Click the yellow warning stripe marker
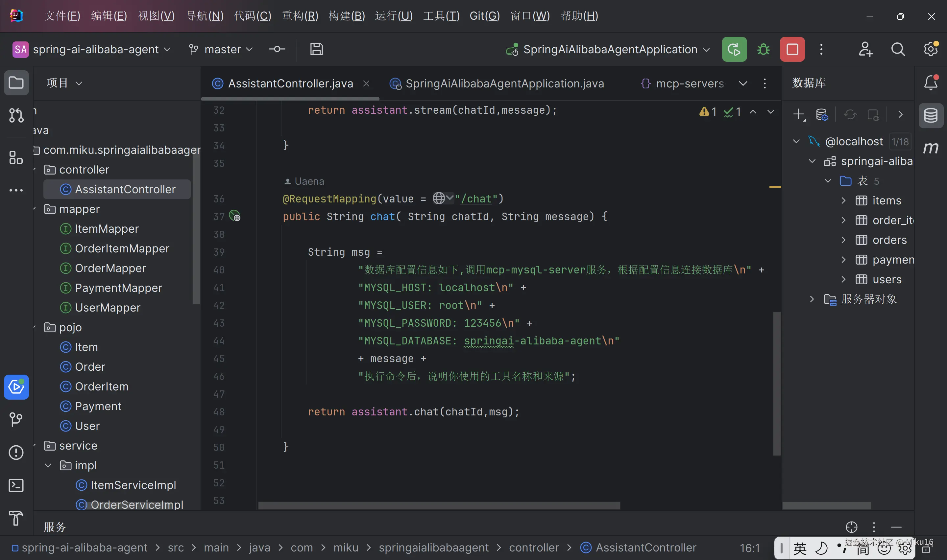Viewport: 947px width, 560px height. coord(775,187)
